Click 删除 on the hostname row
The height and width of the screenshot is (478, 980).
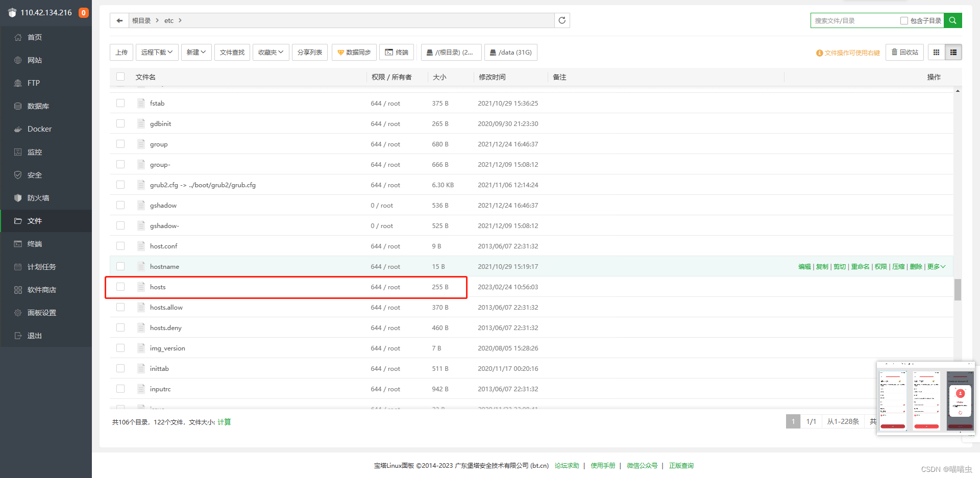click(916, 266)
